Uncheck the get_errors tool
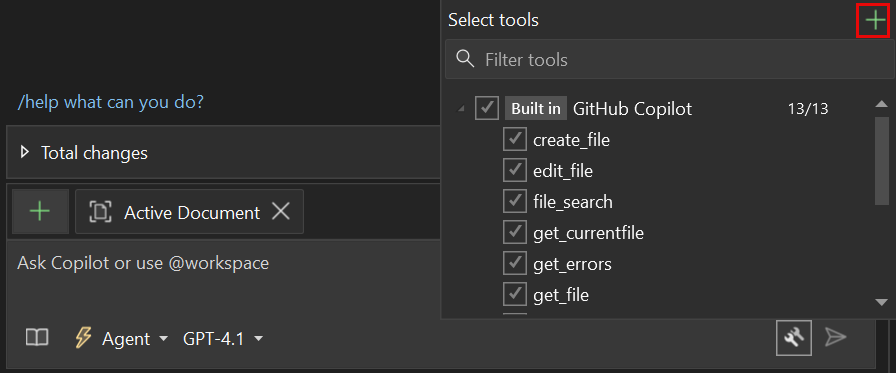 coord(515,263)
